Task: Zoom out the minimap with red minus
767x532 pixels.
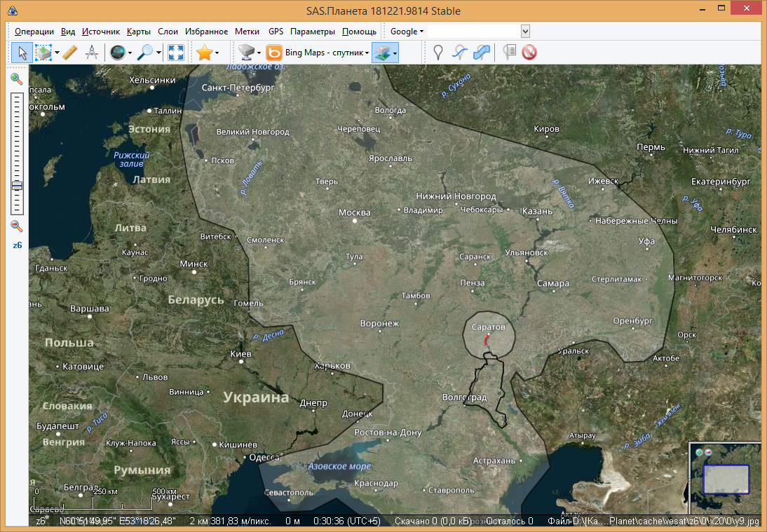Action: [x=708, y=452]
